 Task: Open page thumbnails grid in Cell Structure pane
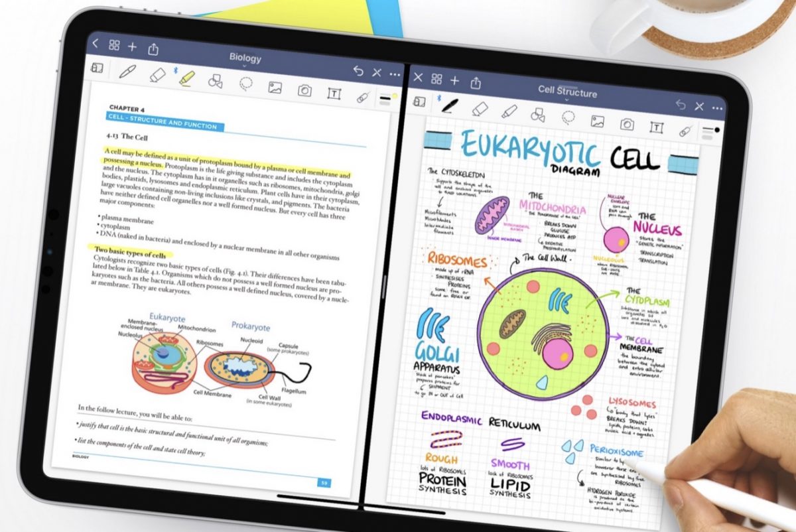pyautogui.click(x=436, y=79)
